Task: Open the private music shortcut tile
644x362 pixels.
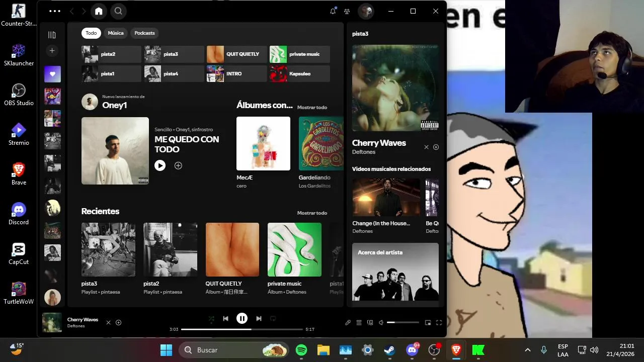Action: click(x=299, y=54)
